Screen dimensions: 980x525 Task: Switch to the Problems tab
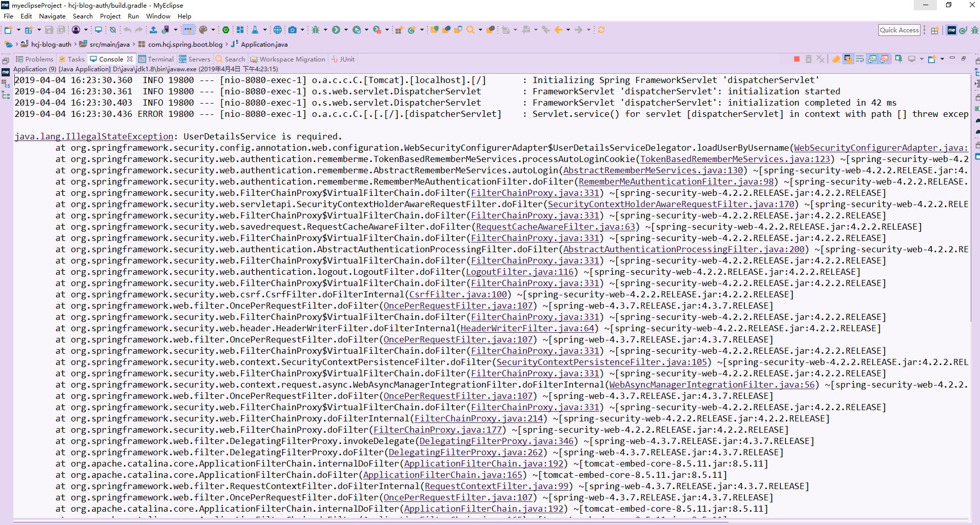point(34,59)
